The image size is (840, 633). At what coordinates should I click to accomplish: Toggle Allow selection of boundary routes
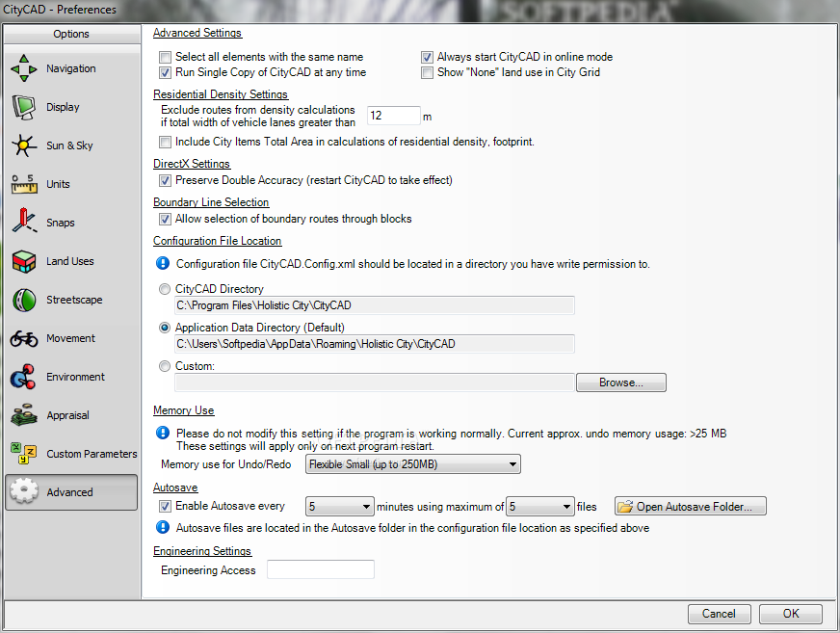[x=165, y=220]
